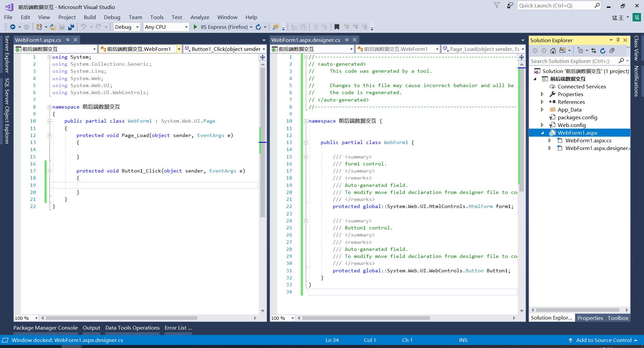Toggle a bookmark with the bookmark icon
644x348 pixels.
click(x=337, y=27)
